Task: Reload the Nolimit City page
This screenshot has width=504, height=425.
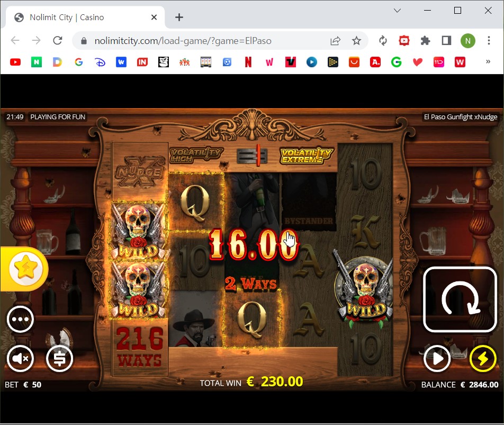Action: pyautogui.click(x=58, y=40)
